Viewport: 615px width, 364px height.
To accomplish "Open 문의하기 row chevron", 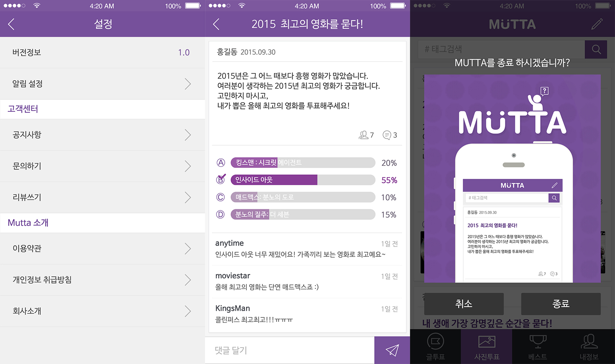I will point(187,166).
